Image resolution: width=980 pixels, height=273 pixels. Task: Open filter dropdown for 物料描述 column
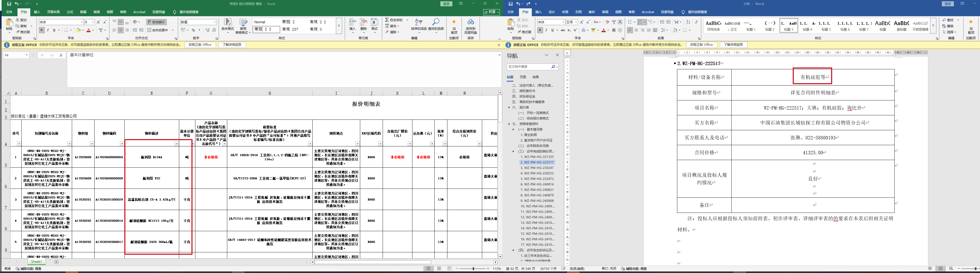coord(177,144)
